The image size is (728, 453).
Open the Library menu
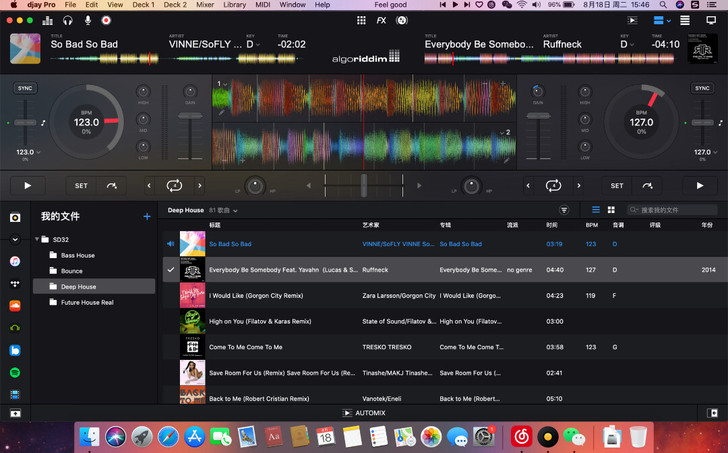[234, 5]
